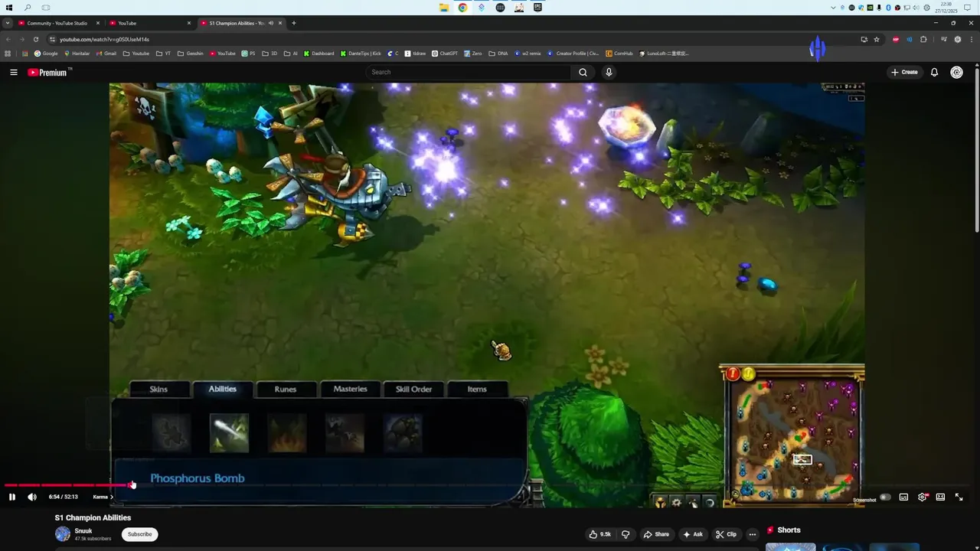
Task: Switch to Community - YouTube Studio tab
Action: pos(57,23)
